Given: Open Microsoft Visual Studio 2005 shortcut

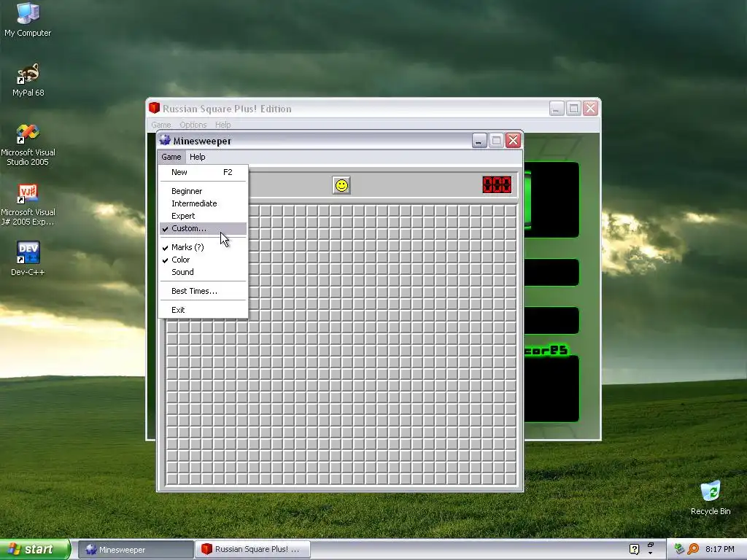Looking at the screenshot, I should point(28,145).
